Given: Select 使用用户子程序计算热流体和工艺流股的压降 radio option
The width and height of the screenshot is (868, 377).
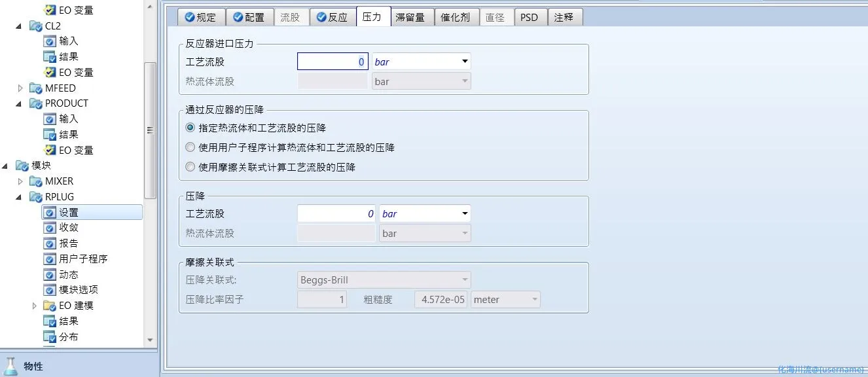Looking at the screenshot, I should (x=190, y=148).
